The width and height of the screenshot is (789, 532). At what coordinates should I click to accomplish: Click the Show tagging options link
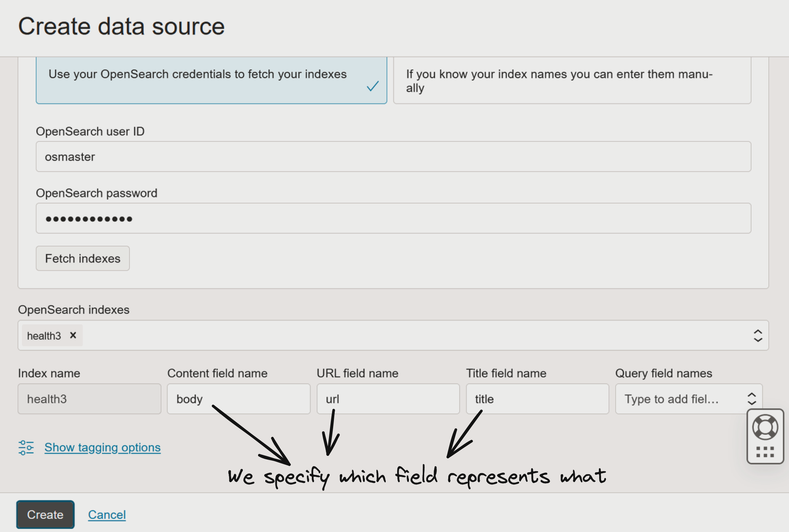click(x=103, y=447)
